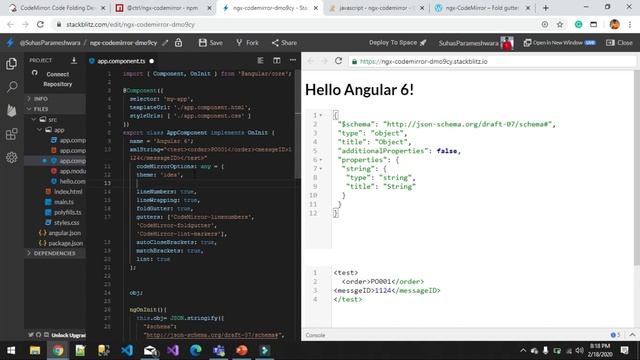The height and width of the screenshot is (360, 640).
Task: Open File Explorer from taskbar
Action: (x=35, y=350)
